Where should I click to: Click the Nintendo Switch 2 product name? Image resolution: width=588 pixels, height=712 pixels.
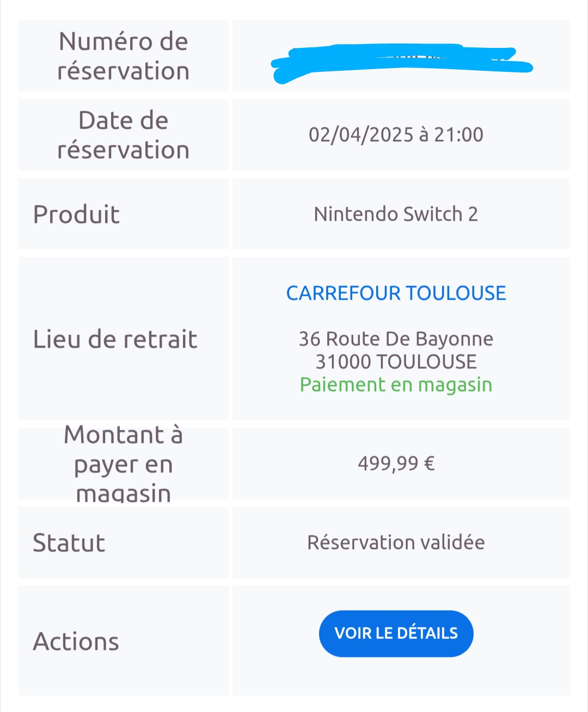point(396,214)
